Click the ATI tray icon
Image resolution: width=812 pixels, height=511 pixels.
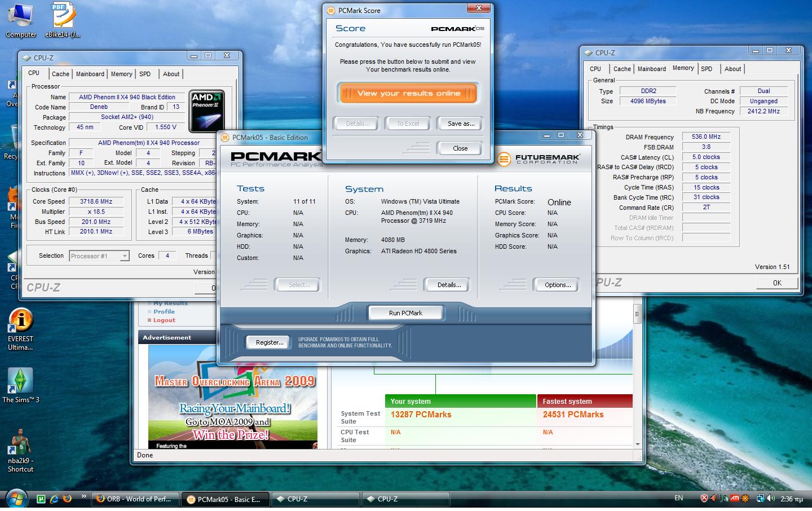(x=735, y=498)
